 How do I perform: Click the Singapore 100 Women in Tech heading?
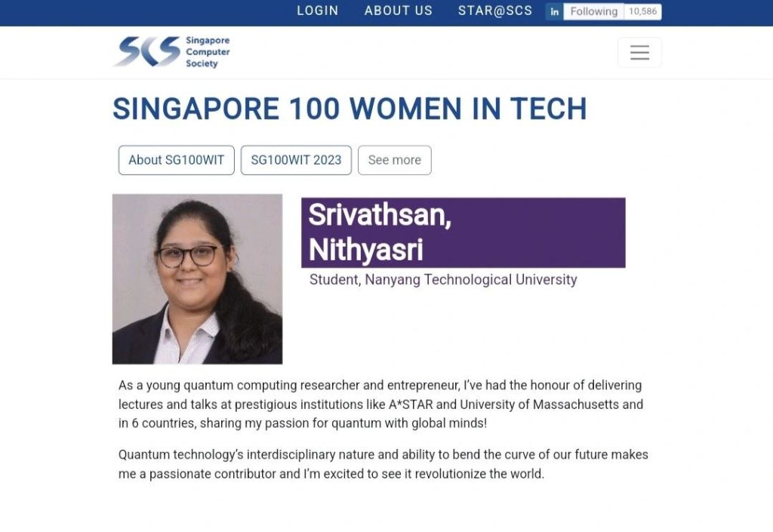pos(350,109)
